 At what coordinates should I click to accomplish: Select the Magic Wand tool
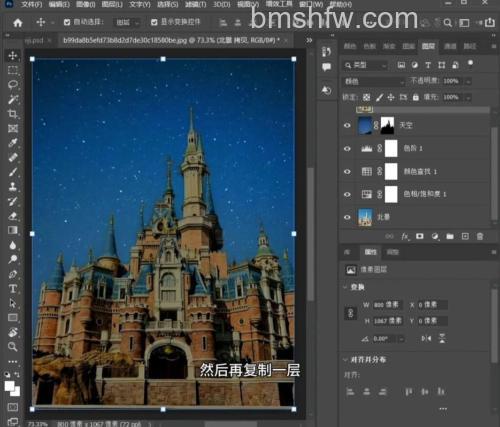(13, 99)
